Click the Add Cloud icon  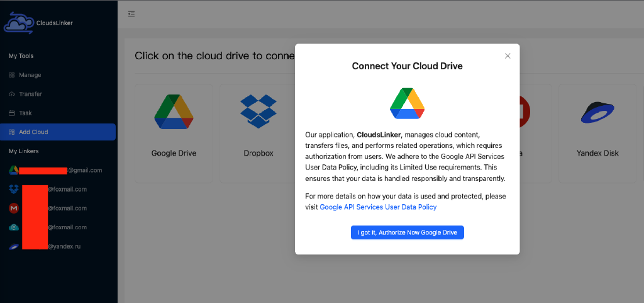pyautogui.click(x=11, y=132)
